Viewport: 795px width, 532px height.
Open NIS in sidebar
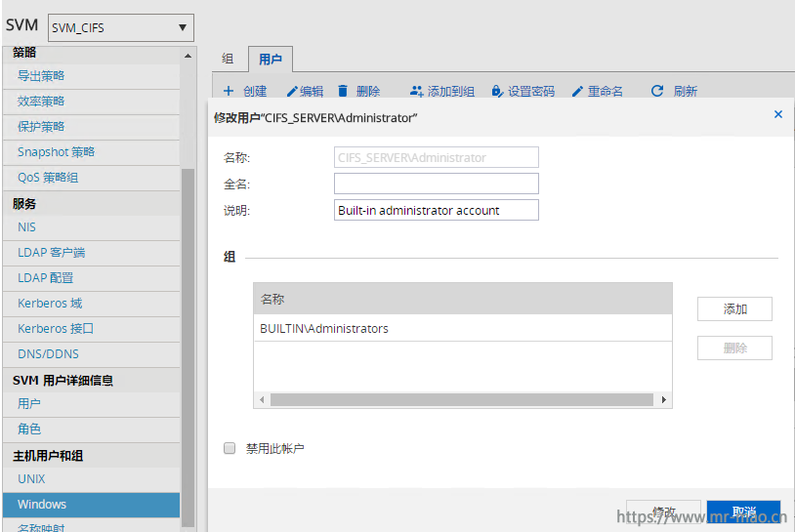pyautogui.click(x=91, y=227)
